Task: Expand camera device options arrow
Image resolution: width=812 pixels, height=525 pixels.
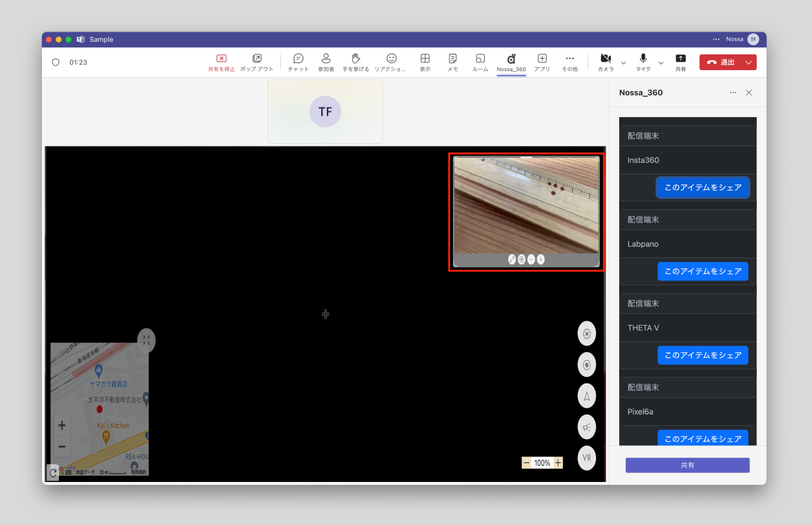Action: coord(624,63)
